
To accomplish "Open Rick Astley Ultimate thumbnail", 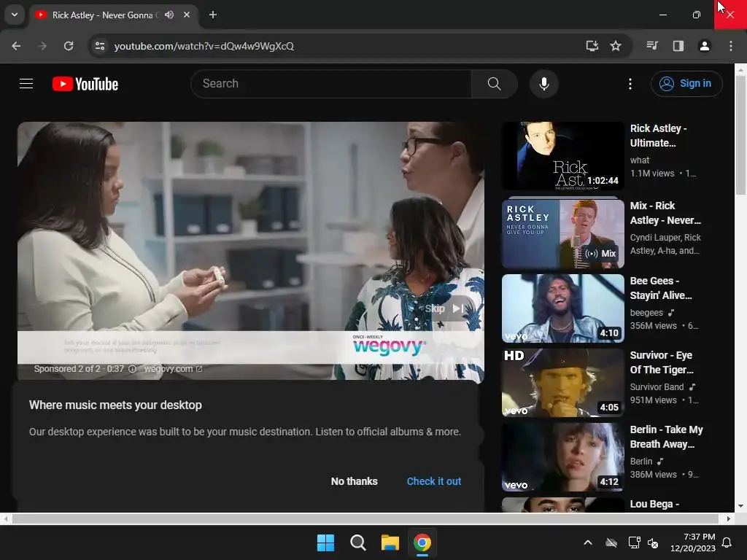I will coord(562,156).
